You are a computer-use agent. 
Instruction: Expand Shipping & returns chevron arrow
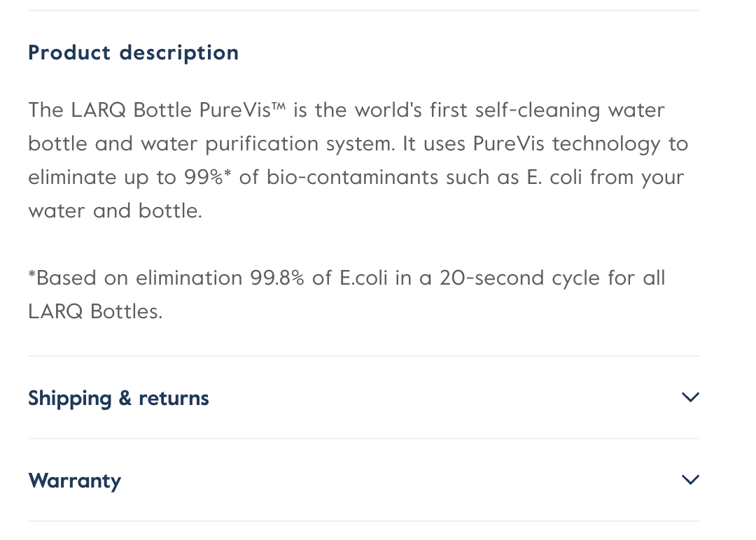tap(690, 397)
